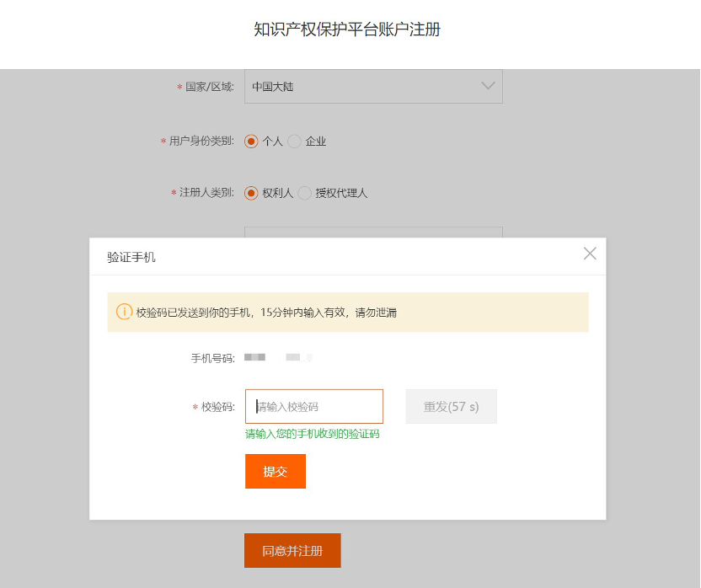Focus the 校验码 input field
The height and width of the screenshot is (588, 701).
pos(313,406)
